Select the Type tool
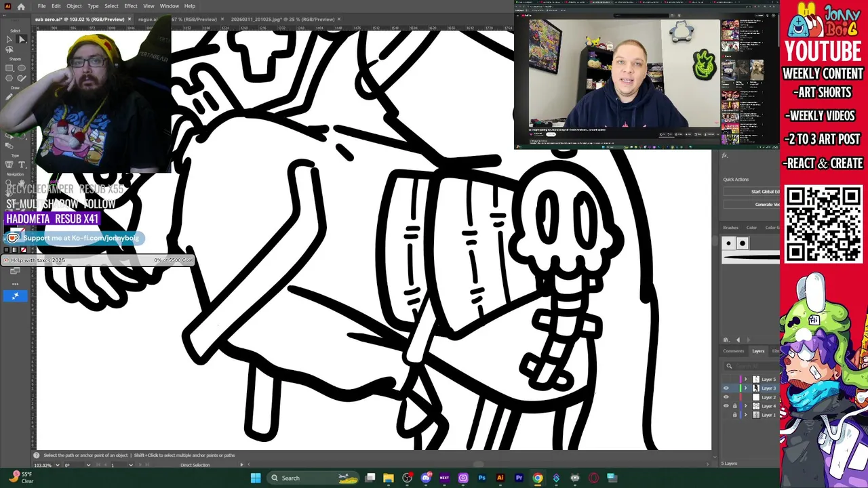 click(22, 165)
